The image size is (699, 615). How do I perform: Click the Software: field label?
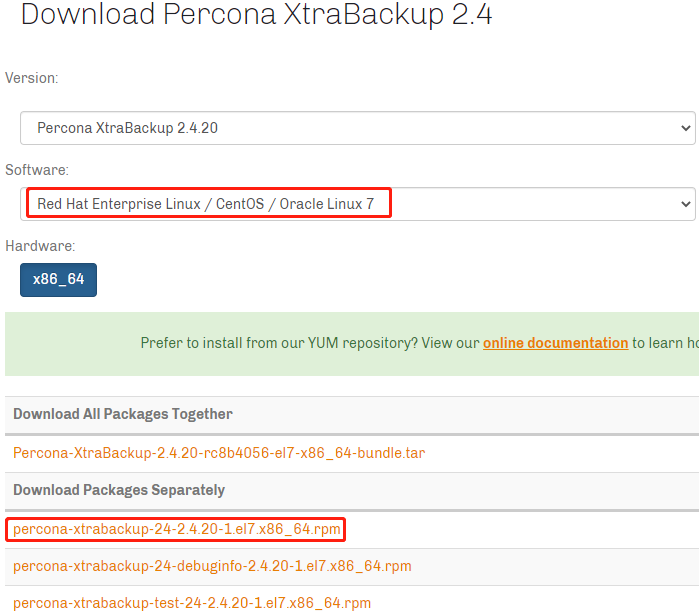pyautogui.click(x=37, y=170)
